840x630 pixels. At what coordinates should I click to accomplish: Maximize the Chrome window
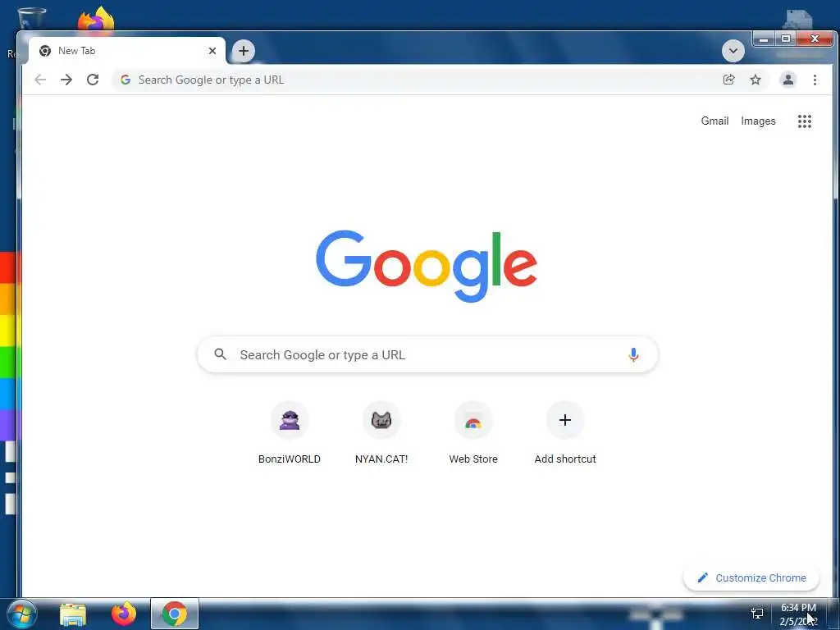point(786,39)
